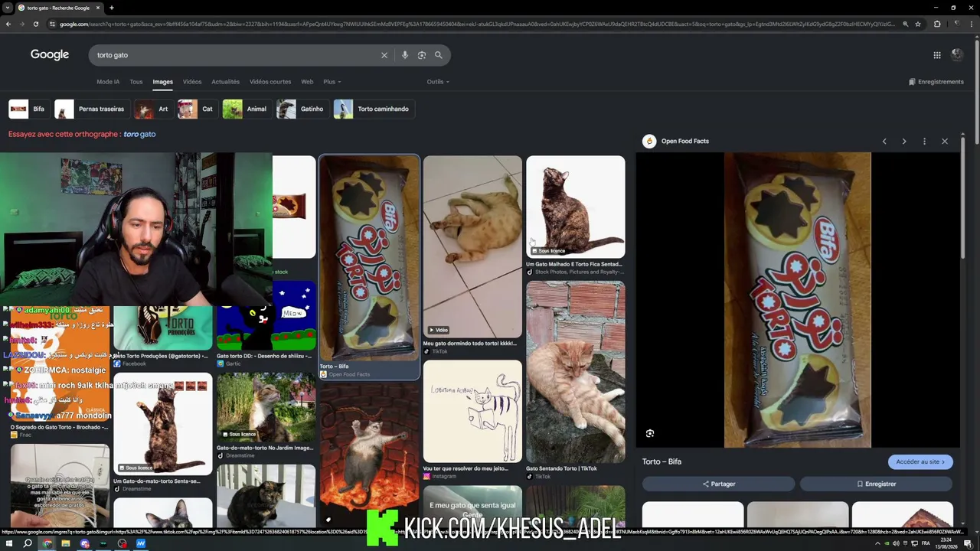
Task: Click the browser back arrow
Action: point(8,24)
